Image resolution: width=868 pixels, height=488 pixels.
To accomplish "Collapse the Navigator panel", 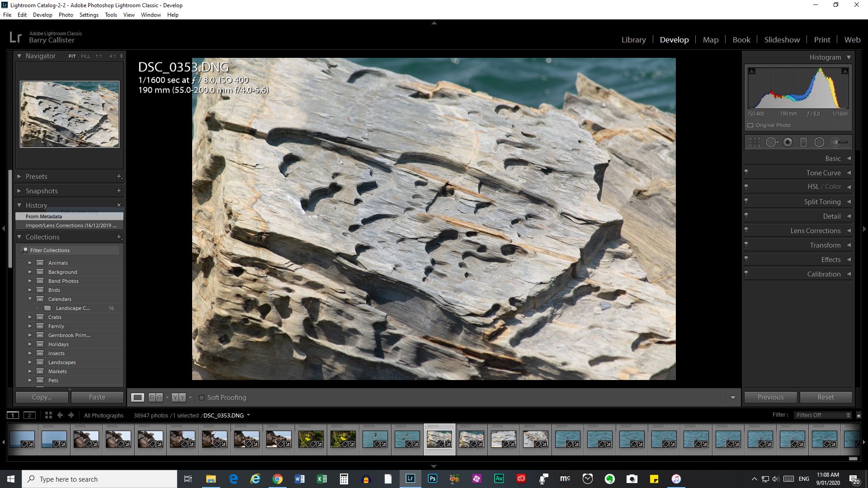I will [x=19, y=56].
